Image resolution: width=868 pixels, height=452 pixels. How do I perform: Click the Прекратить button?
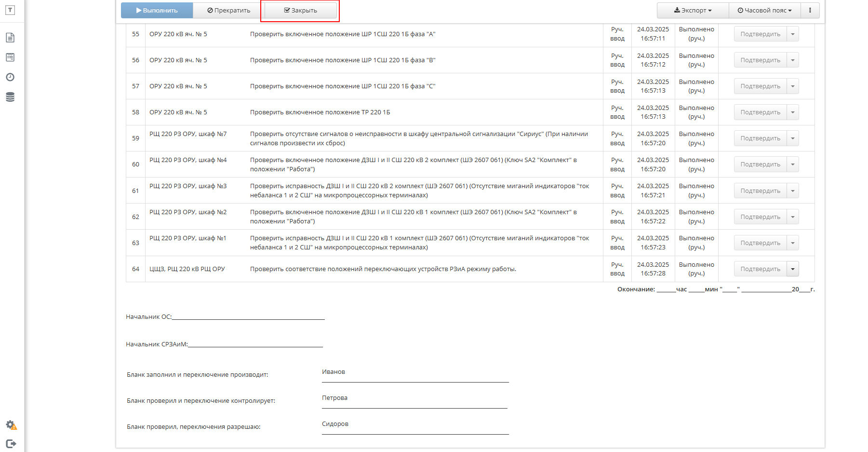pyautogui.click(x=229, y=10)
